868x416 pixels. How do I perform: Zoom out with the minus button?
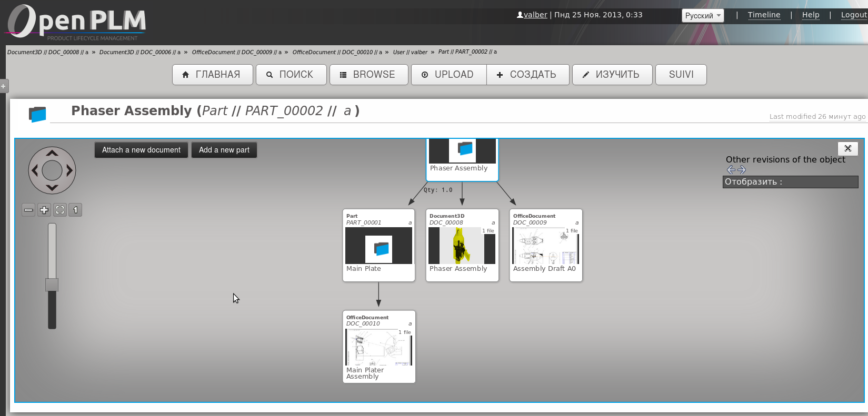[x=28, y=210]
